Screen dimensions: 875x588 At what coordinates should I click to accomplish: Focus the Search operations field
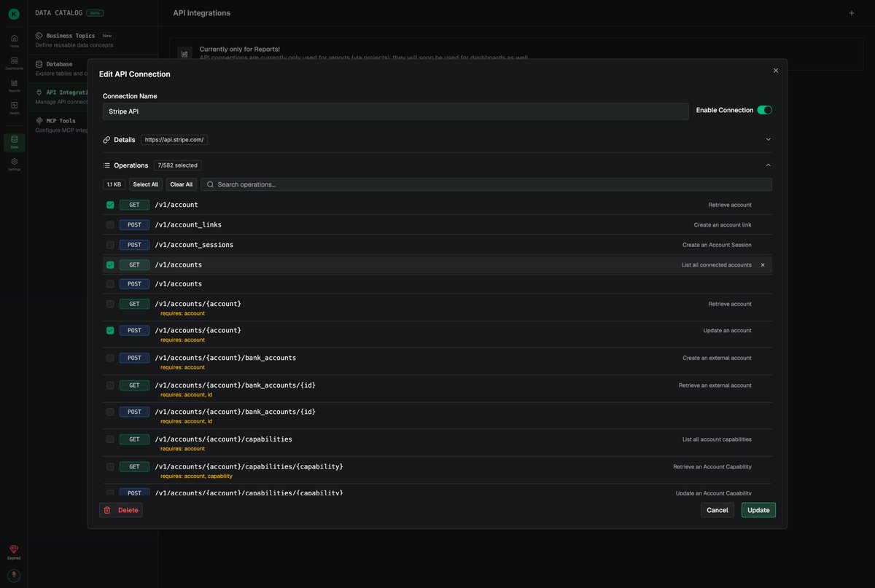tap(486, 185)
